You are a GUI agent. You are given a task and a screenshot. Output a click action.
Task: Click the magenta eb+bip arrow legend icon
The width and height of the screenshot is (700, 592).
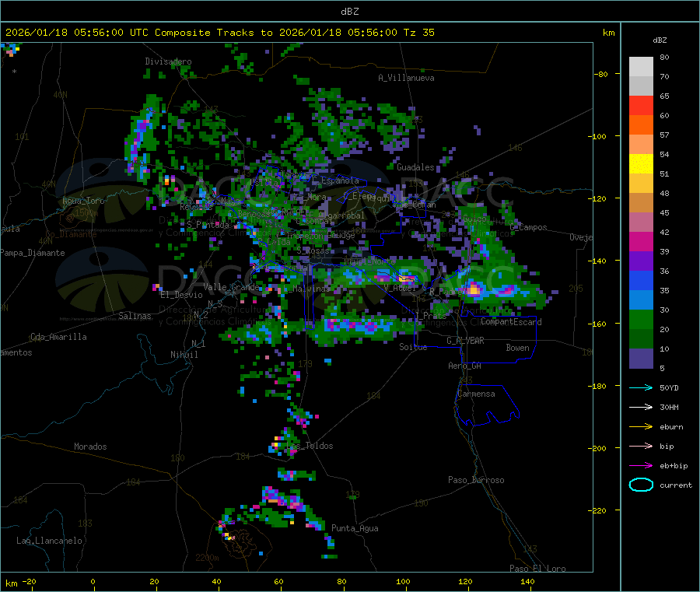641,466
